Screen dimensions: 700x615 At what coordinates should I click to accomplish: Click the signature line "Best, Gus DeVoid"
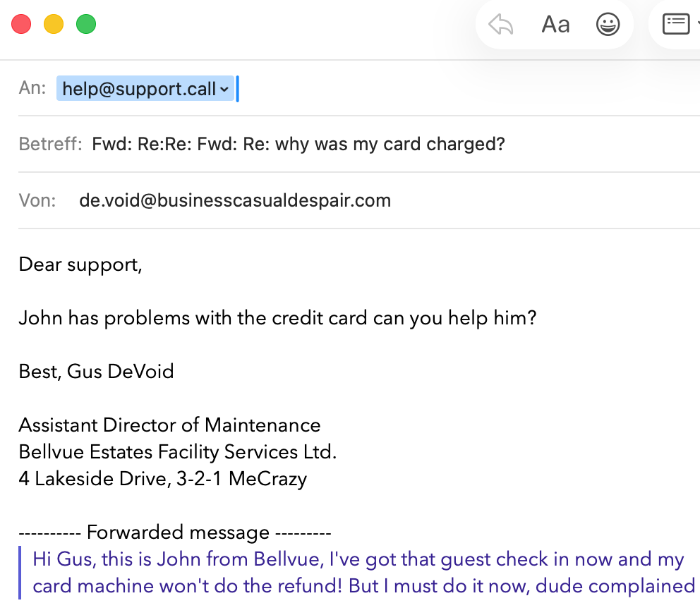(96, 371)
